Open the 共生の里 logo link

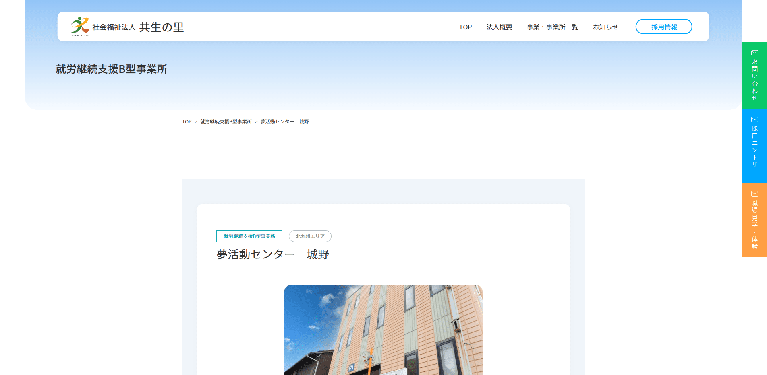click(x=128, y=26)
